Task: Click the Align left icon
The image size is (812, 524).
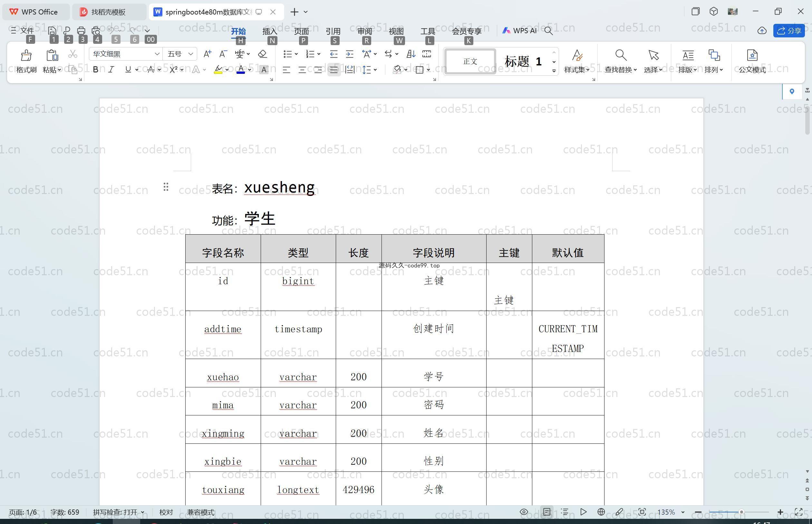Action: point(286,70)
